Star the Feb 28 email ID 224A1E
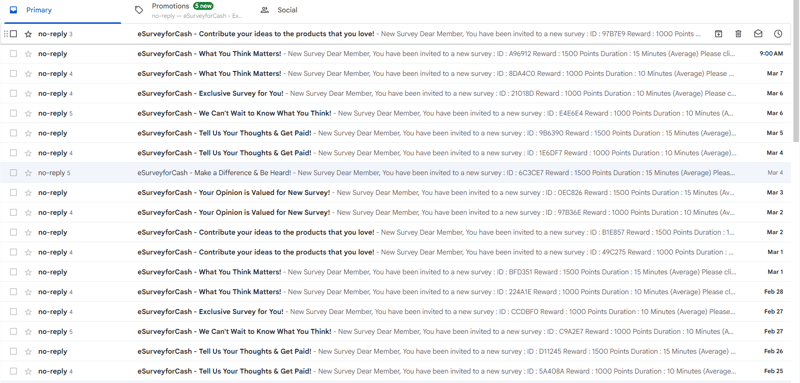Screen dimensions: 800x383 coord(28,292)
